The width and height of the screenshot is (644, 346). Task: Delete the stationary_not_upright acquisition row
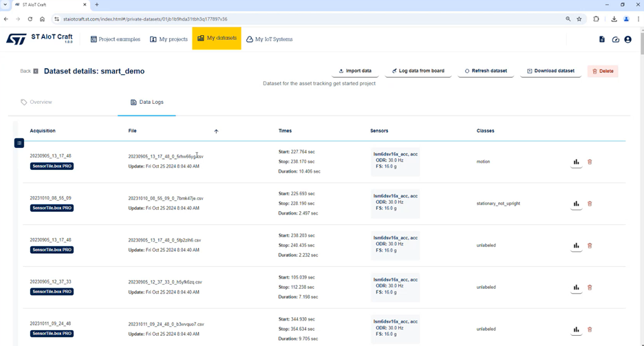[590, 204]
